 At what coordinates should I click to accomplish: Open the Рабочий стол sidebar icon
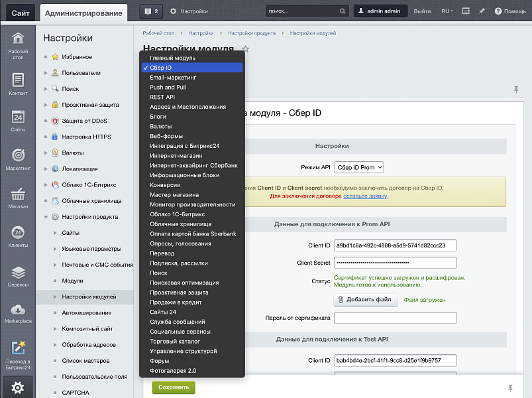point(18,44)
